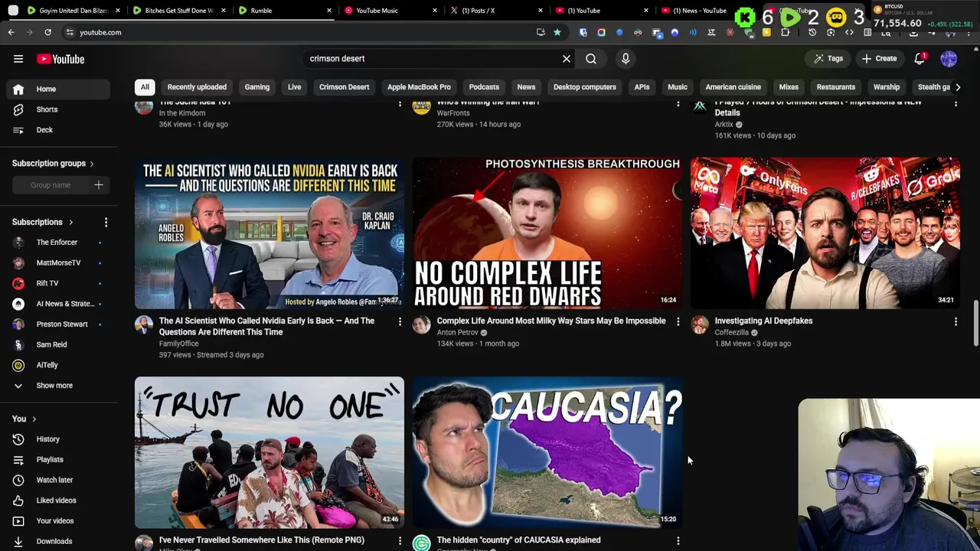Viewport: 980px width, 551px height.
Task: Open the Nvidia AI Scientist video thumbnail
Action: 269,233
